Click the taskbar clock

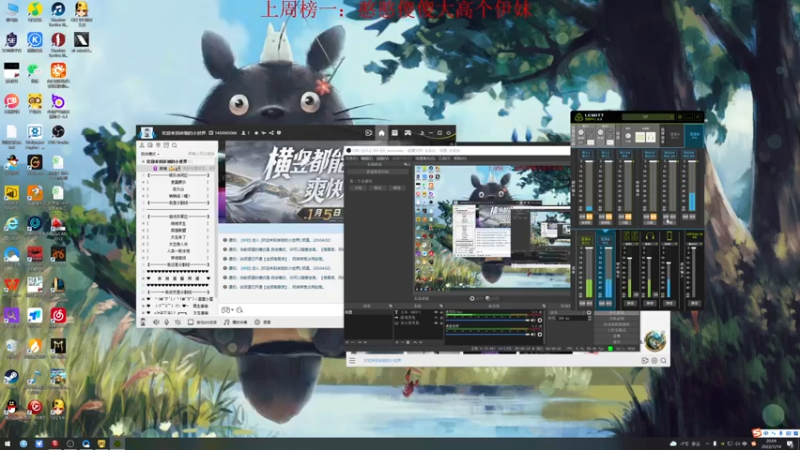tap(771, 443)
